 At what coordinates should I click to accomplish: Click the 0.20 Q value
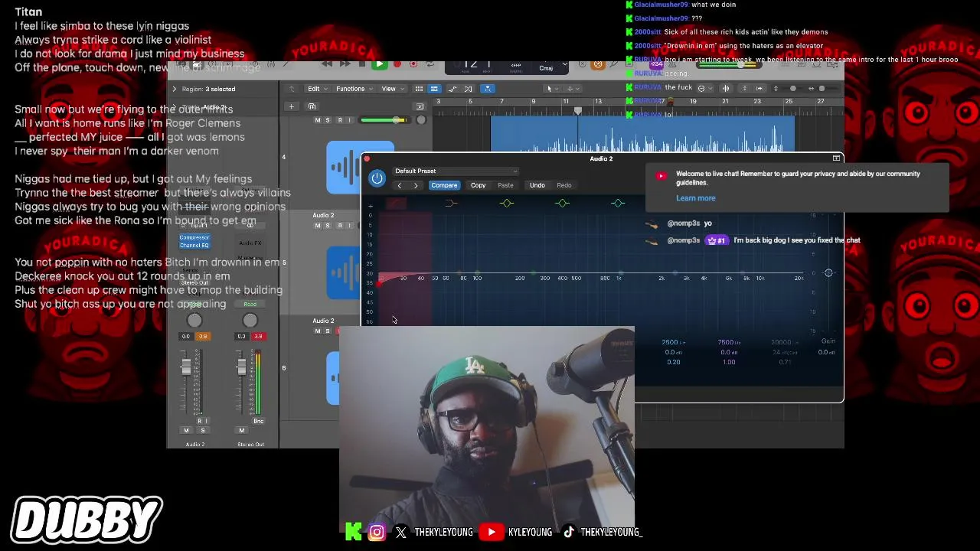tap(674, 362)
